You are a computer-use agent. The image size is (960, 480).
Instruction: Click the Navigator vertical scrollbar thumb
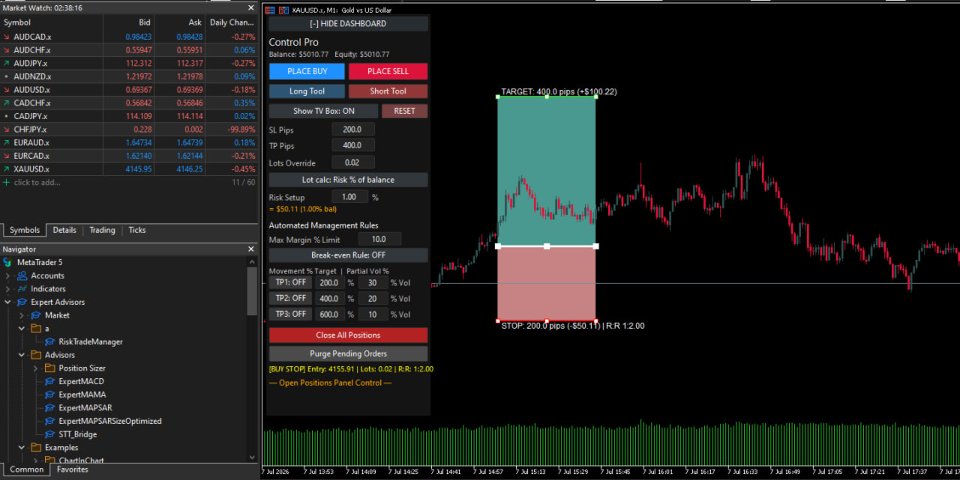(252, 291)
